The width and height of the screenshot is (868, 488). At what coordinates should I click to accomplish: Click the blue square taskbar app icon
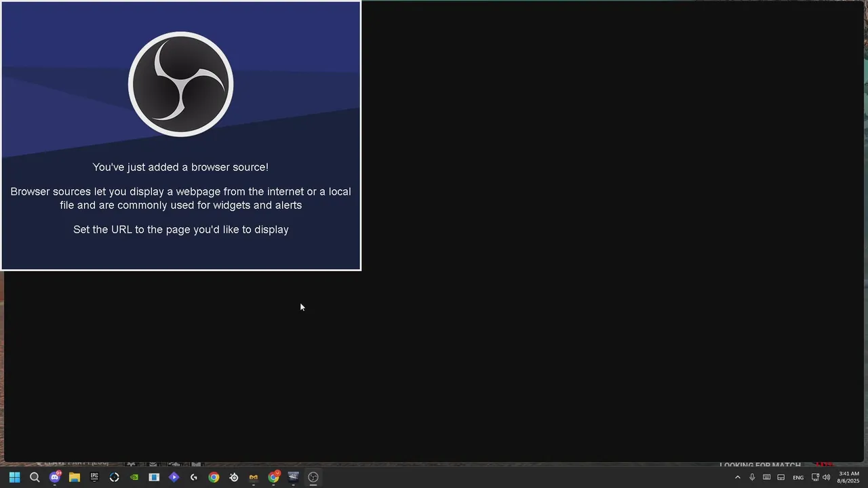coord(154,477)
